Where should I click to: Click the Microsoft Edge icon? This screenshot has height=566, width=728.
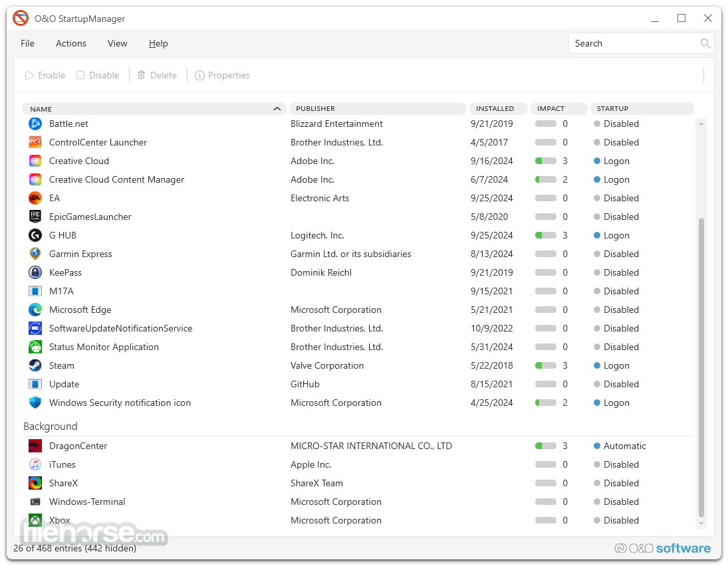coord(35,310)
